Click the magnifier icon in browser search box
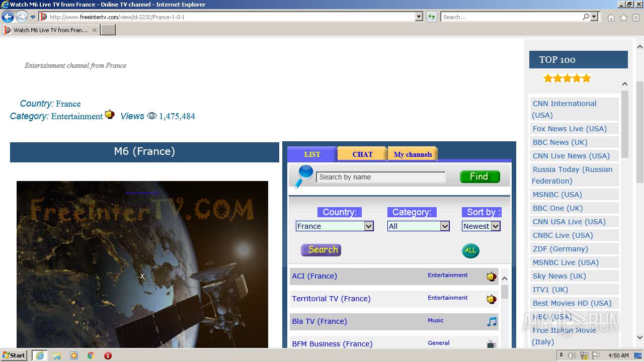Viewport: 644px width, 362px height. pos(586,17)
